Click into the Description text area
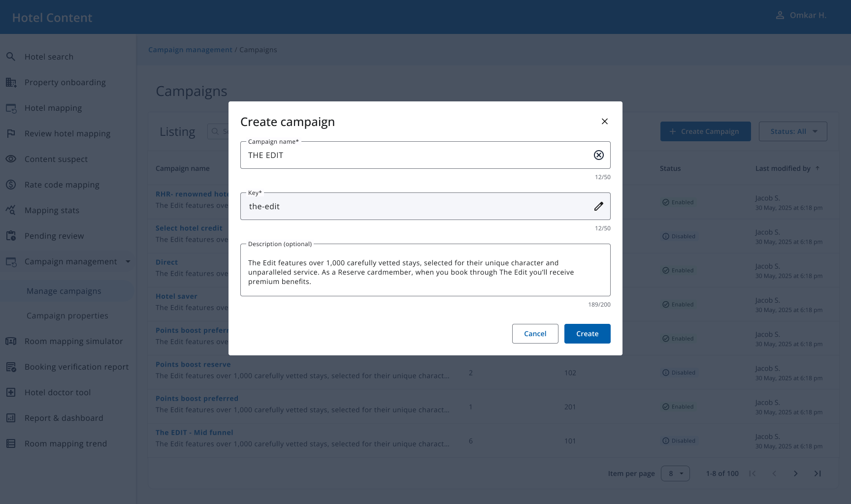851x504 pixels. pos(425,270)
